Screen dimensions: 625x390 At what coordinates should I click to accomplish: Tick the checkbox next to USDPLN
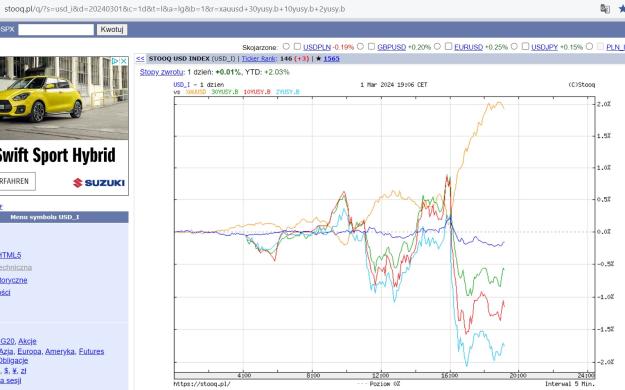point(297,47)
